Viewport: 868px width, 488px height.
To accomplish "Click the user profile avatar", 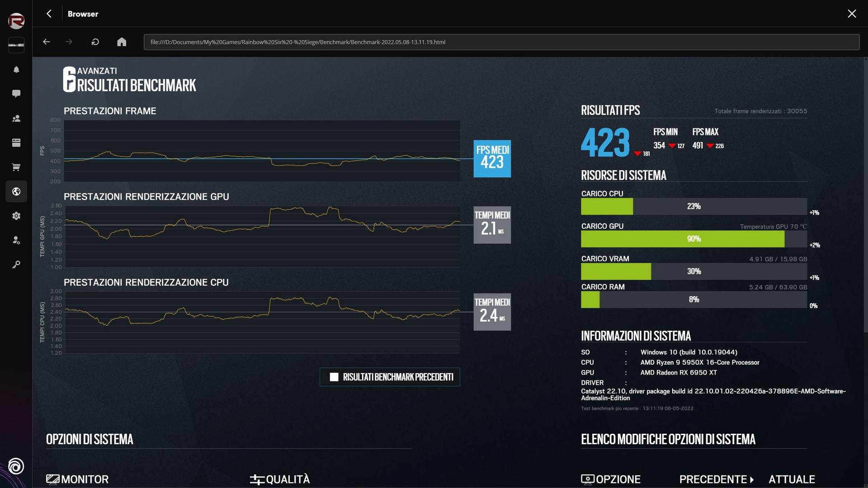I will click(x=16, y=21).
